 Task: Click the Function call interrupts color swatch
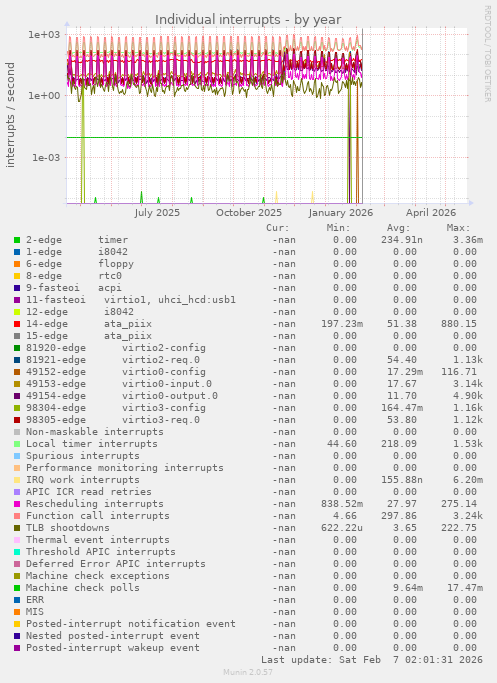(17, 516)
